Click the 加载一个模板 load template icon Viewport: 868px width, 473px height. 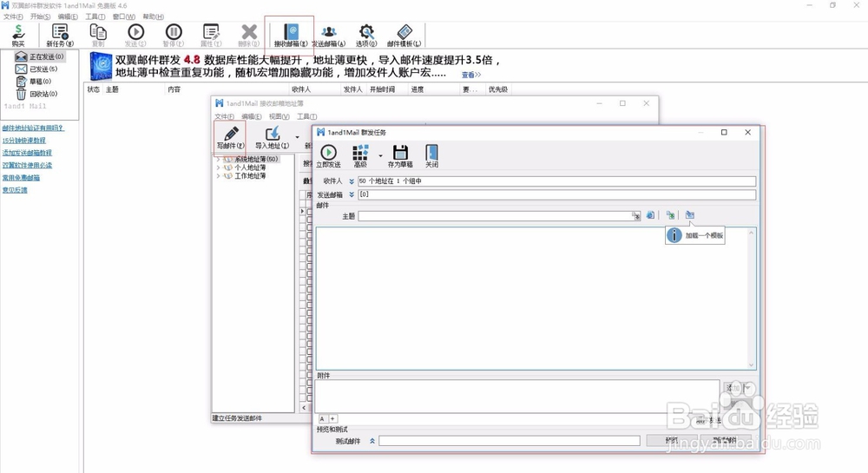click(x=690, y=215)
